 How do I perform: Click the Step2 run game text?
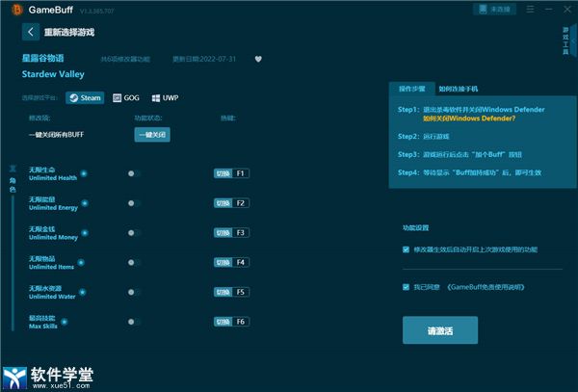[424, 137]
